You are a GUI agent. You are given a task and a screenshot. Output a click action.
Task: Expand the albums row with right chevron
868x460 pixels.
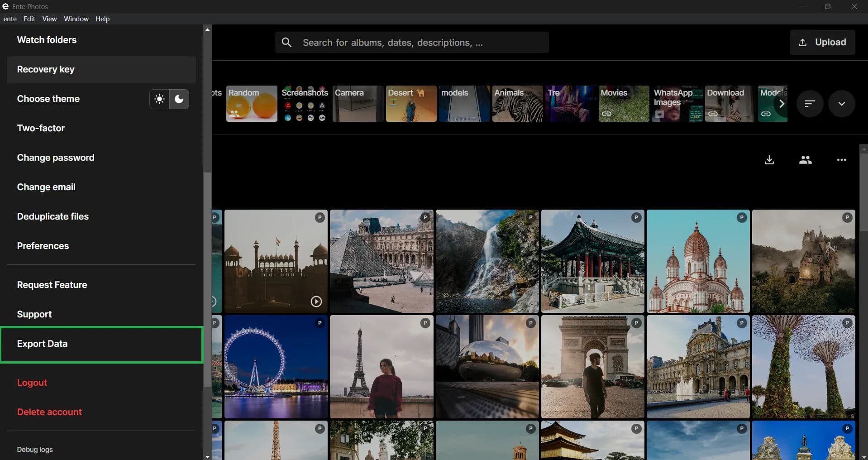click(782, 103)
